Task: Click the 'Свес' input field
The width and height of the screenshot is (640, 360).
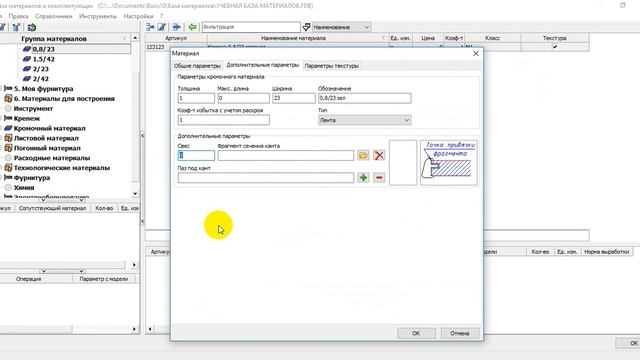Action: 196,155
